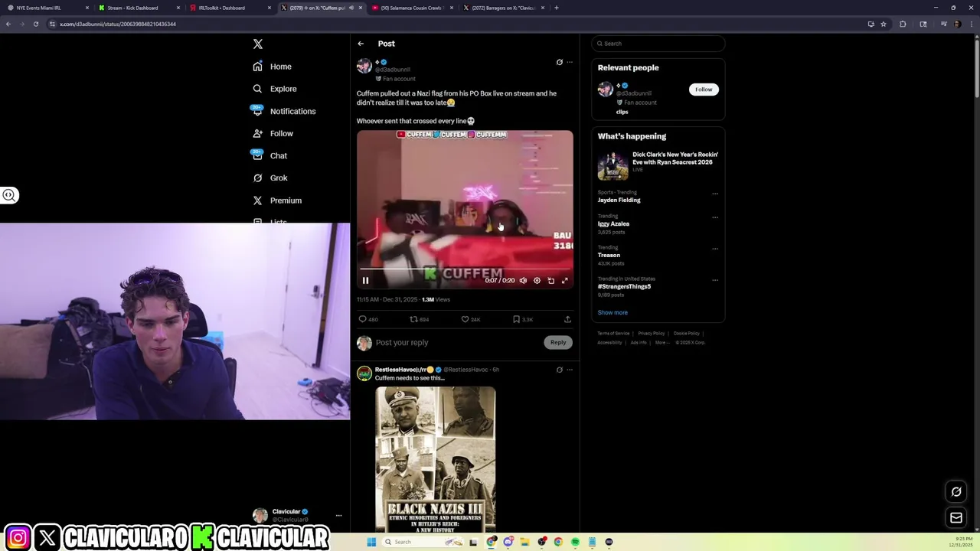Open the Black Nazis III book image
Image resolution: width=980 pixels, height=551 pixels.
(x=436, y=459)
